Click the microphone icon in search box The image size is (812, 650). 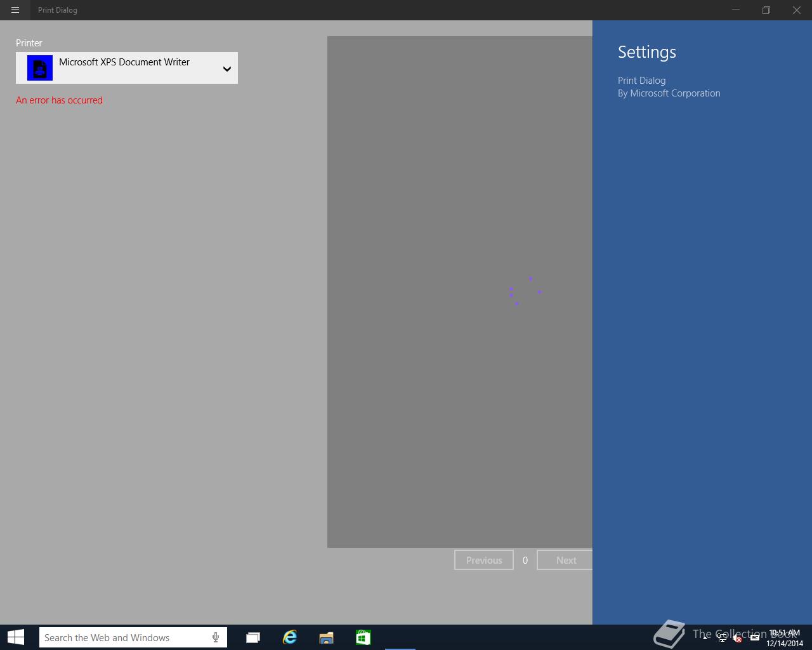point(216,637)
